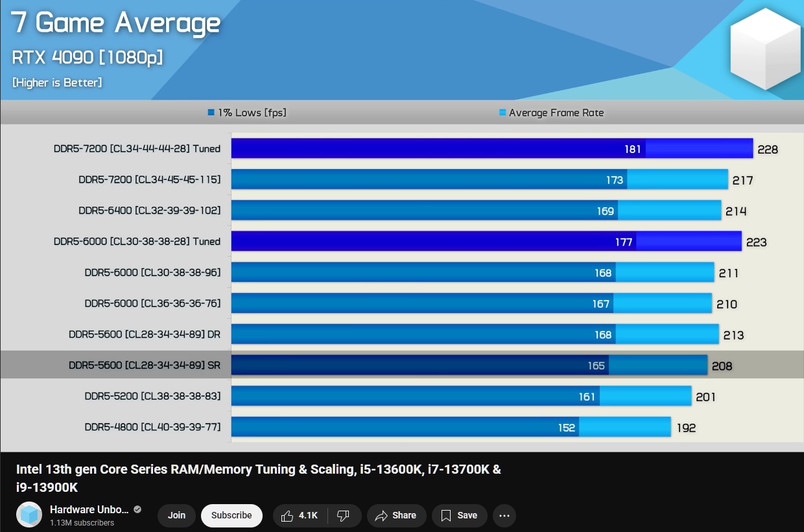Screen dimensions: 804x532
Task: Click the Hardware Unboxed channel avatar
Action: pos(29,515)
